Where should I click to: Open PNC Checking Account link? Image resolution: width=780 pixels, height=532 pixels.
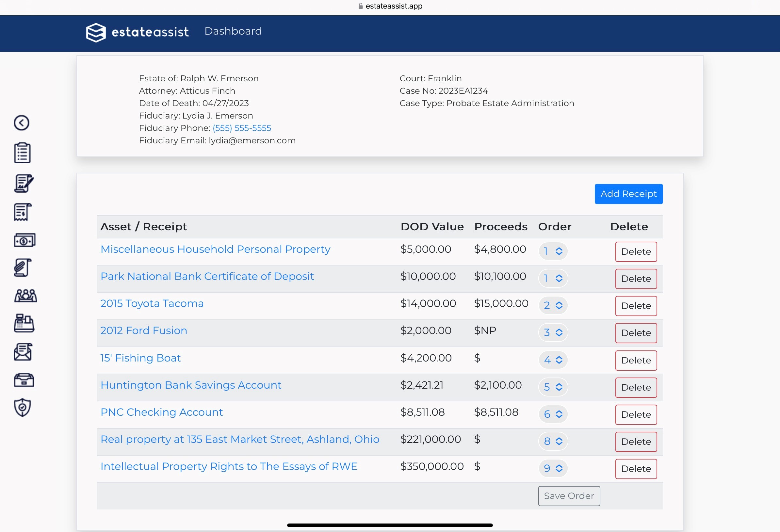tap(161, 412)
